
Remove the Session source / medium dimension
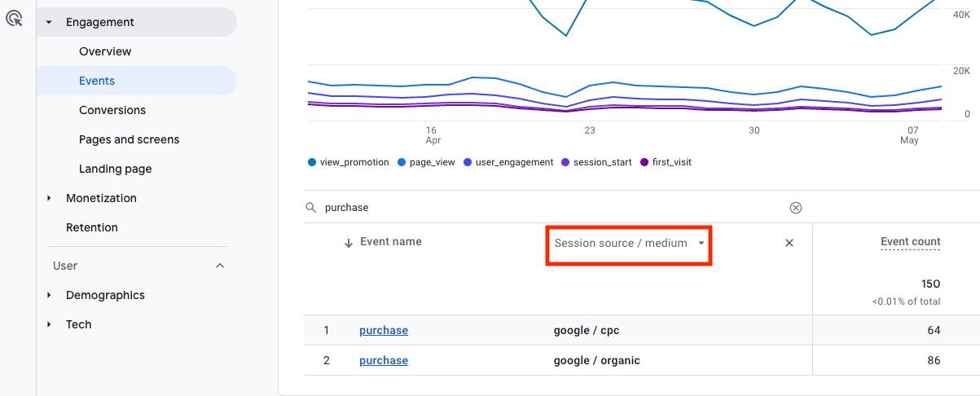(789, 243)
